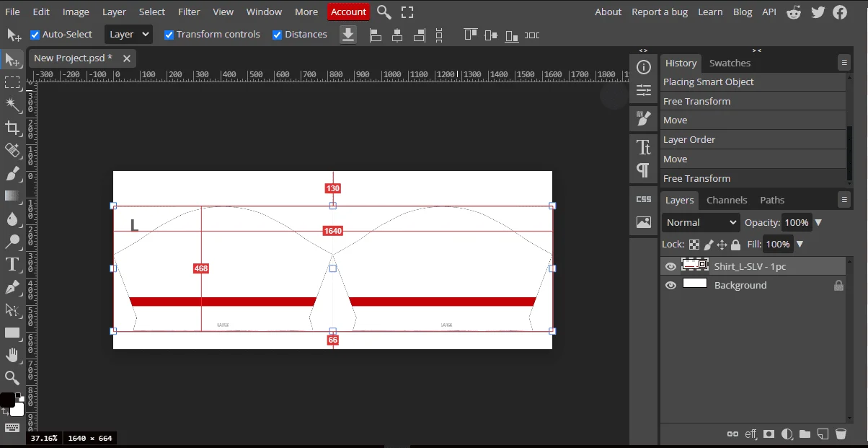
Task: Create new adjustment layer icon
Action: point(787,434)
